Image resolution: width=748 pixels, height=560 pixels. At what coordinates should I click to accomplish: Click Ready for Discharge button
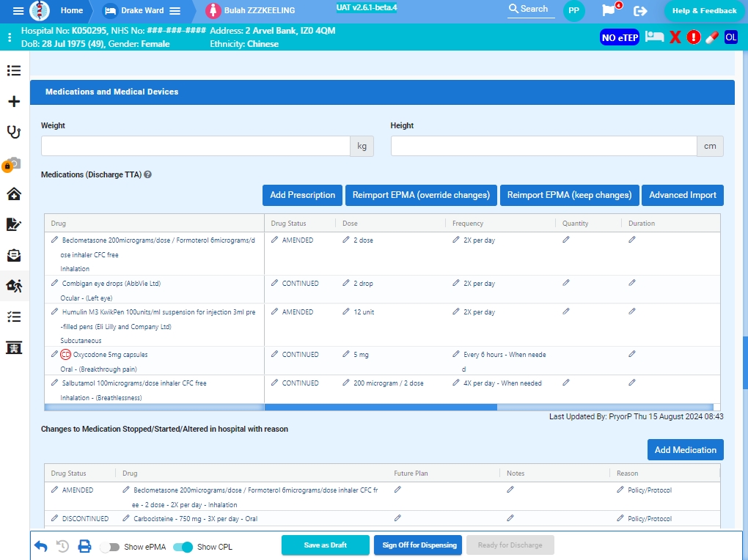pos(510,545)
